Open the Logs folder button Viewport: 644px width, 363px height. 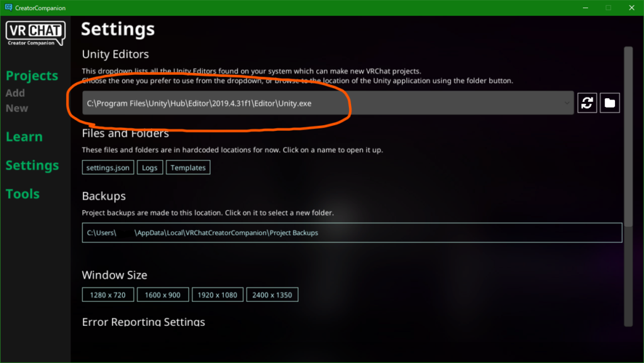coord(150,167)
